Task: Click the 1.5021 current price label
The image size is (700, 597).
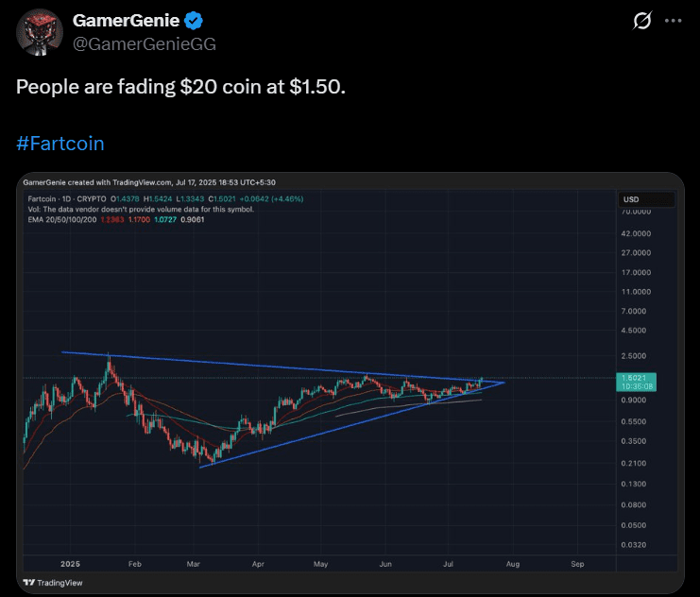Action: pyautogui.click(x=636, y=382)
